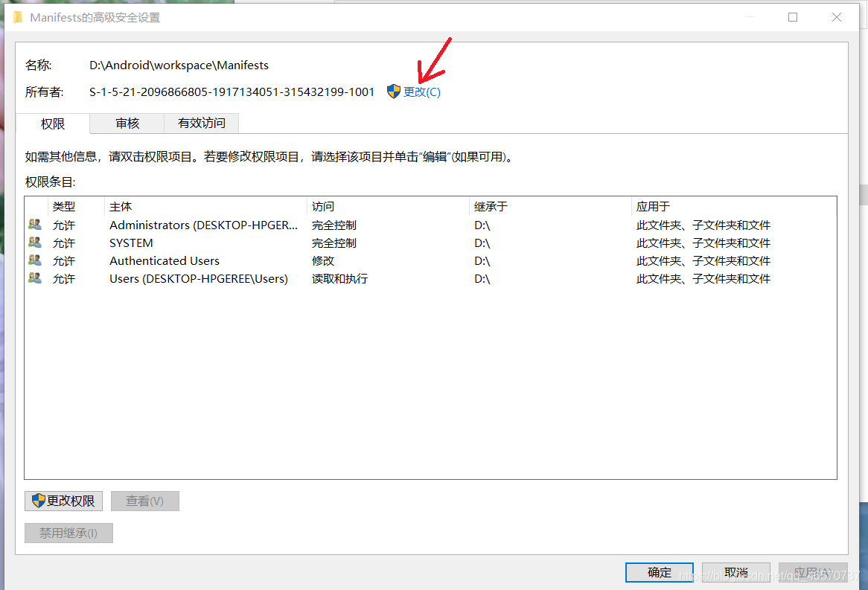Click 此文件夹、子文件夹和文件 in Users row

(703, 278)
